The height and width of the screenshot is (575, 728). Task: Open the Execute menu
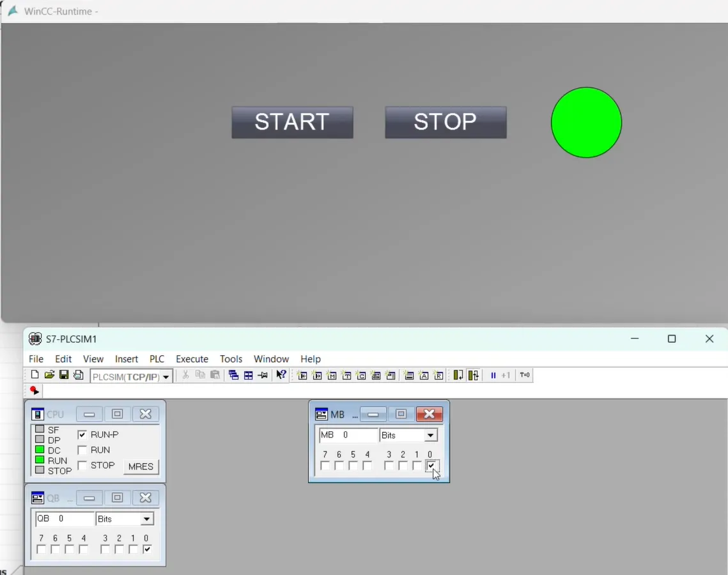pyautogui.click(x=192, y=358)
